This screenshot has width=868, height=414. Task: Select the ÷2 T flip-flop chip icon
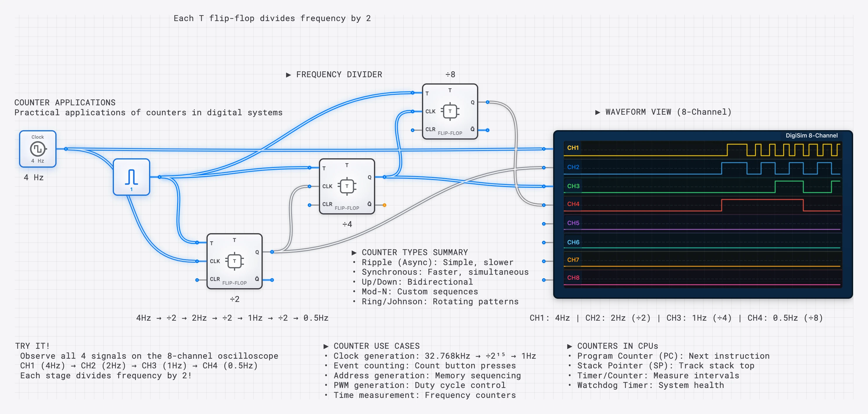pyautogui.click(x=235, y=261)
